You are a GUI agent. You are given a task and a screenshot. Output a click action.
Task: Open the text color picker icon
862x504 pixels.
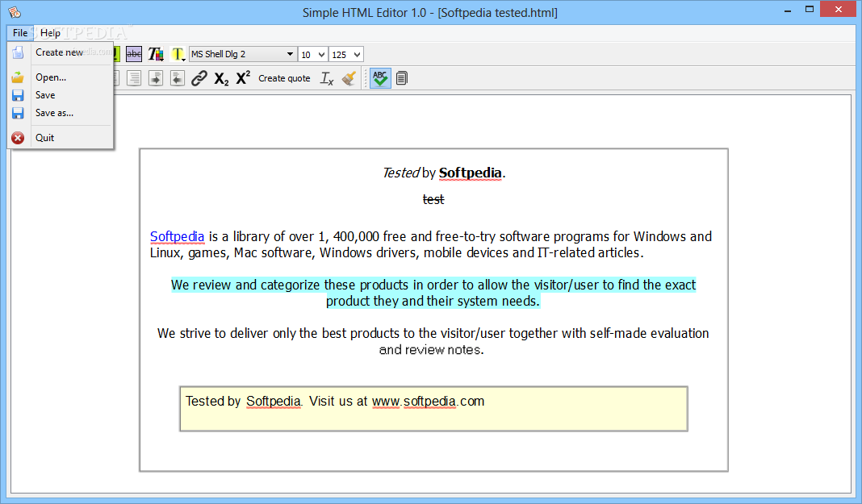(x=156, y=54)
